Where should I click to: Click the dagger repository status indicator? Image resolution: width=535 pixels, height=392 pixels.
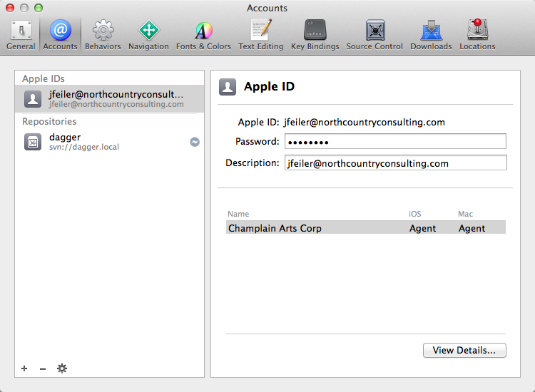tap(195, 142)
